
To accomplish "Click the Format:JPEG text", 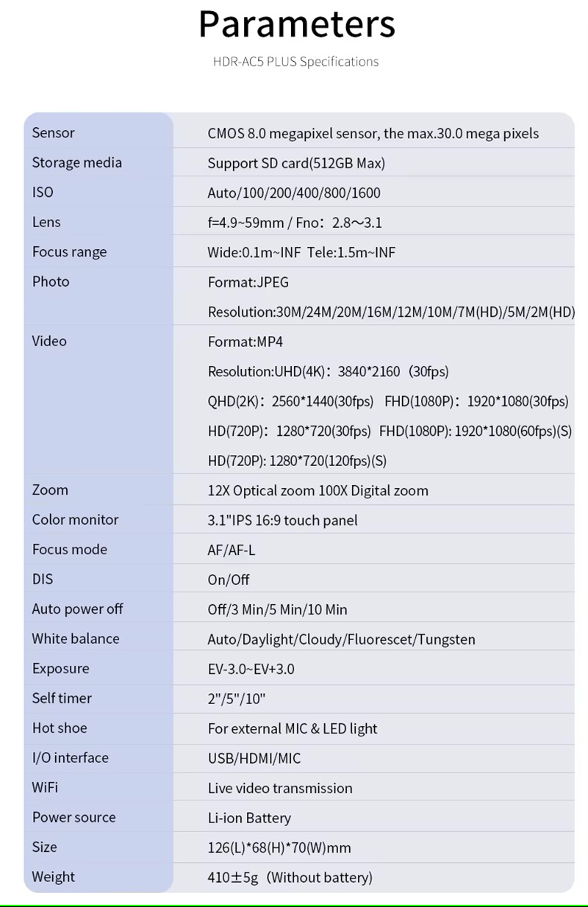I will pos(248,282).
